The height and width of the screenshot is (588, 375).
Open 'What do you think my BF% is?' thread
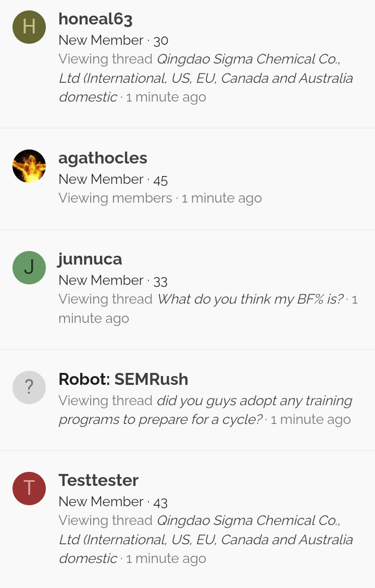pyautogui.click(x=250, y=299)
